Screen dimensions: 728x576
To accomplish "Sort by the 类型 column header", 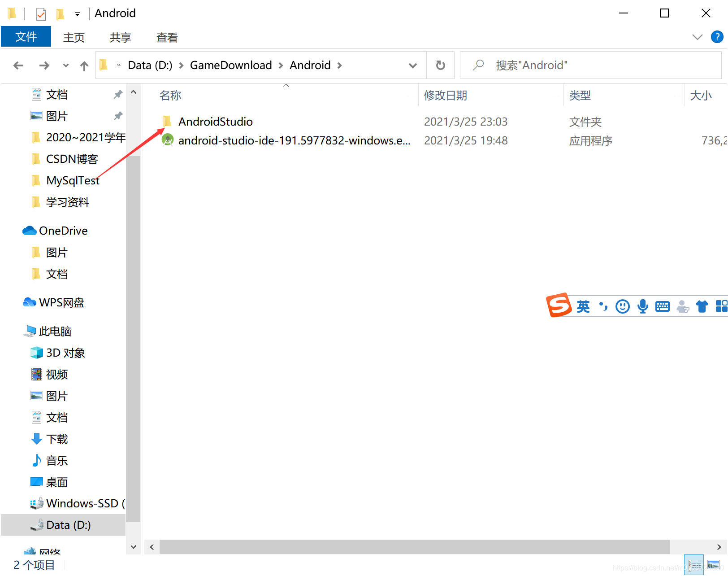I will tap(580, 95).
